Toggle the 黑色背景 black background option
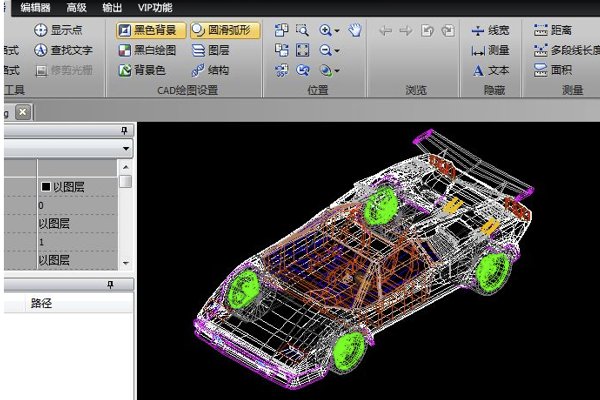The height and width of the screenshot is (400, 600). click(x=150, y=31)
